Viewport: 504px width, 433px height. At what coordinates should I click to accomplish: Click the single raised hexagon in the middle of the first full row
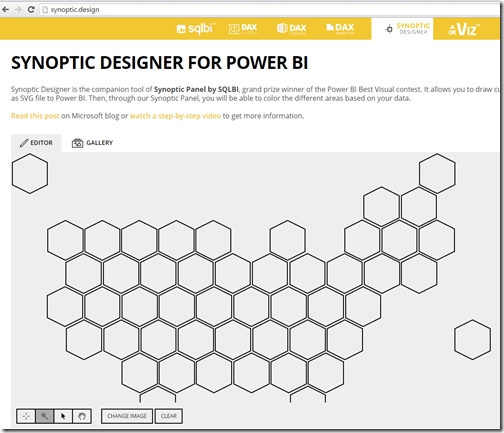point(287,240)
